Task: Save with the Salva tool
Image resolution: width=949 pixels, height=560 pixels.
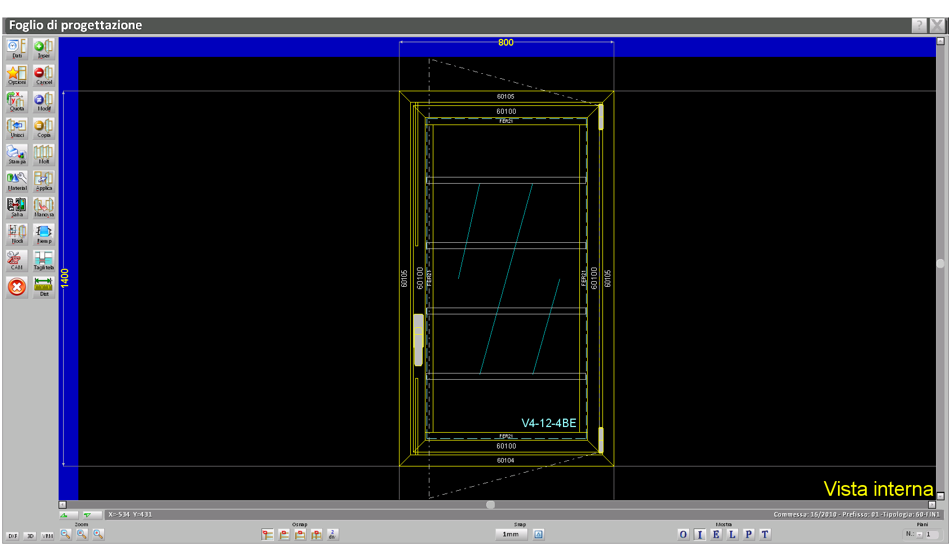Action: click(17, 208)
